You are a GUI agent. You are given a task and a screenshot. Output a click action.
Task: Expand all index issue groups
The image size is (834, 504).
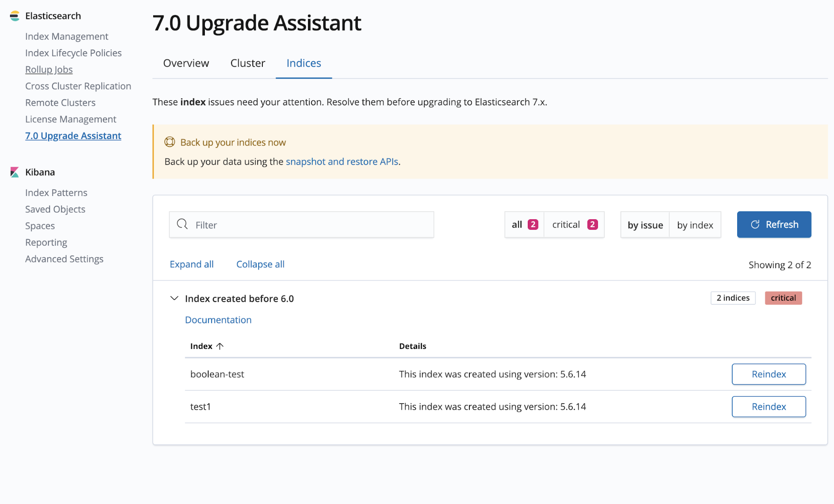point(192,263)
